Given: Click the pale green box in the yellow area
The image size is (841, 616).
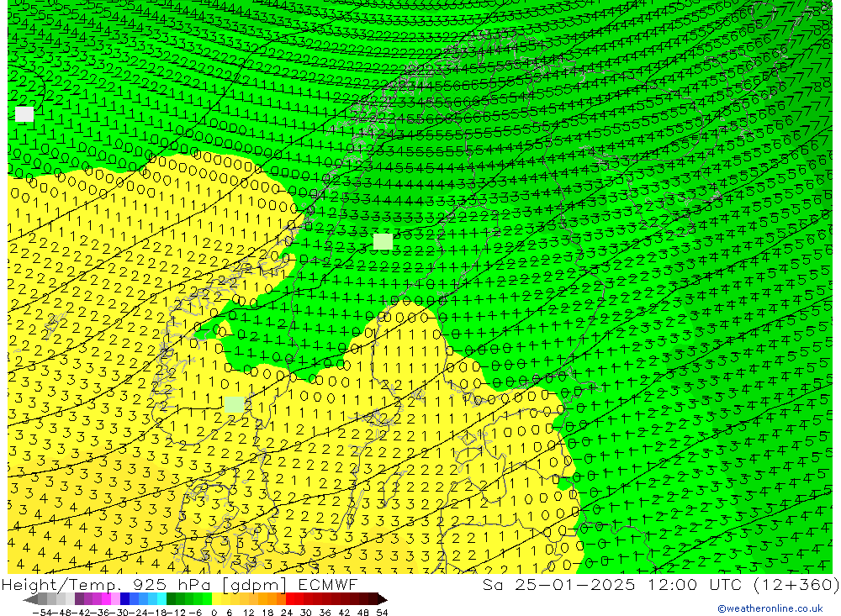Looking at the screenshot, I should pos(234,405).
